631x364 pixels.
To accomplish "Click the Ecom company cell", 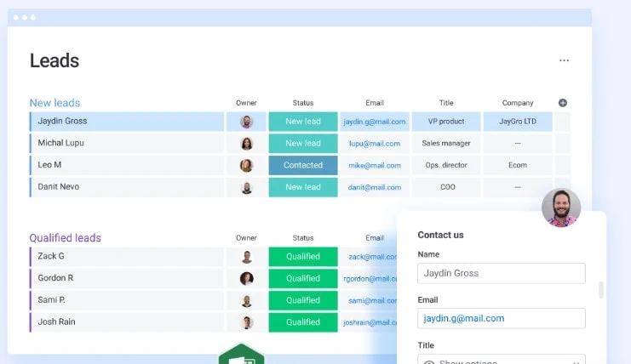I will [518, 165].
